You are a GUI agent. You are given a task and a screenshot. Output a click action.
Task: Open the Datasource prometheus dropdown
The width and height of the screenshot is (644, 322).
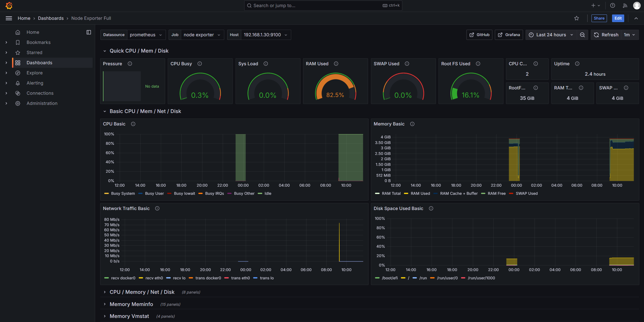pyautogui.click(x=146, y=35)
